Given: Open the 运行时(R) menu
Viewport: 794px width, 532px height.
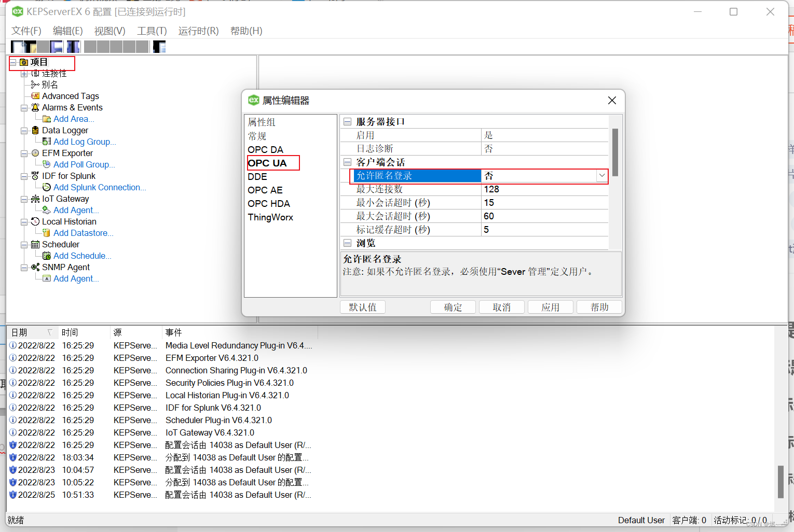Looking at the screenshot, I should (199, 31).
